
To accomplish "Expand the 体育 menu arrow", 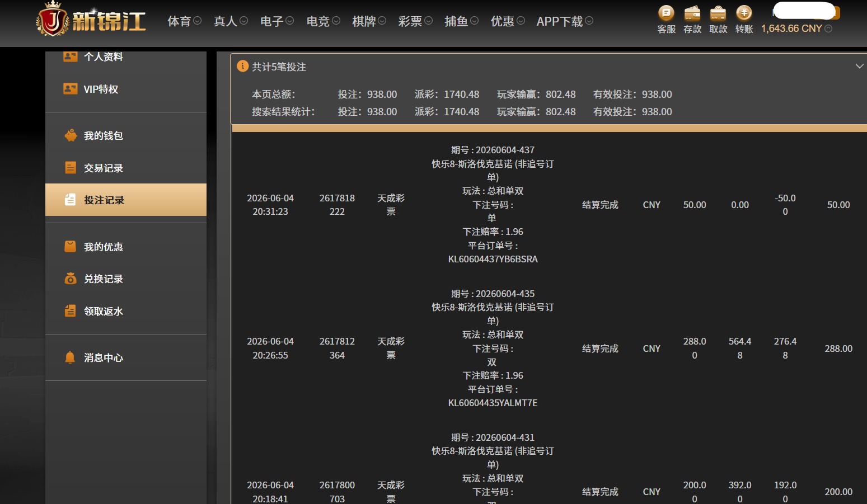I will pos(197,21).
